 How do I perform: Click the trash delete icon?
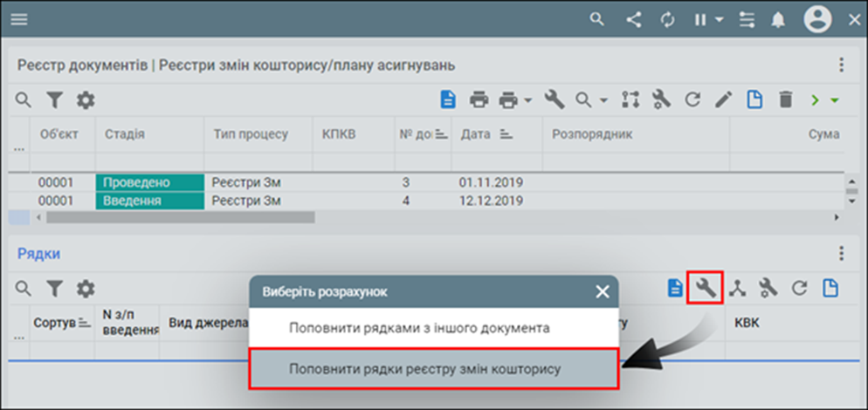[786, 100]
